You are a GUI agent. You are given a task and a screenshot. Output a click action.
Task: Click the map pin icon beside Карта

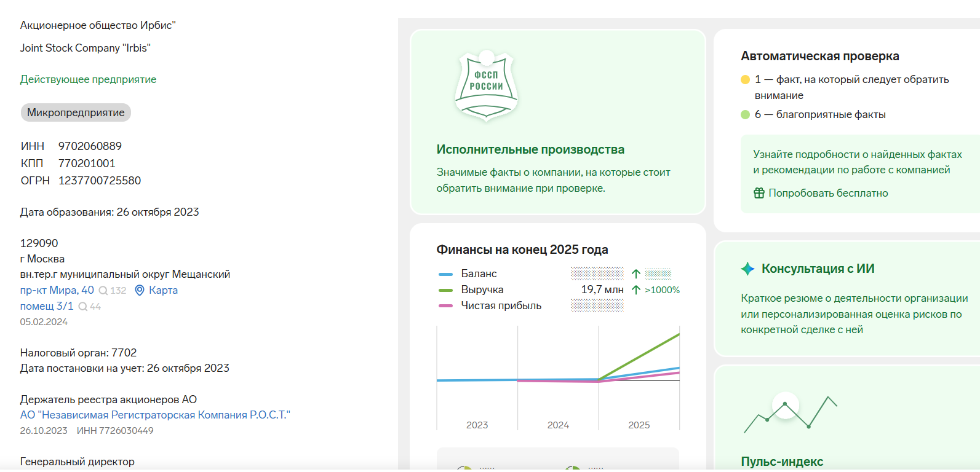tap(140, 290)
